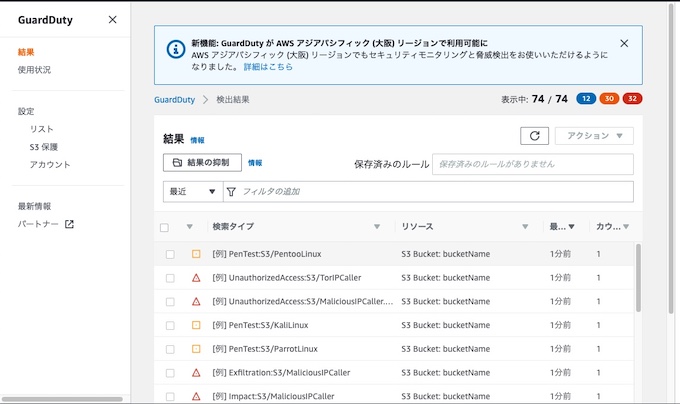The image size is (680, 404).
Task: Click 情報 link next to 結果 heading
Action: pyautogui.click(x=197, y=140)
